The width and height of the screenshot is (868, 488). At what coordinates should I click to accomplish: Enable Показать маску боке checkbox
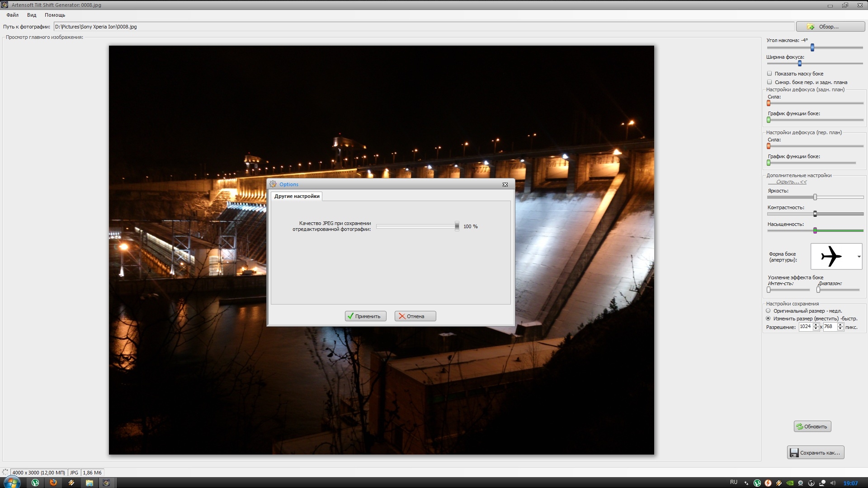tap(769, 73)
